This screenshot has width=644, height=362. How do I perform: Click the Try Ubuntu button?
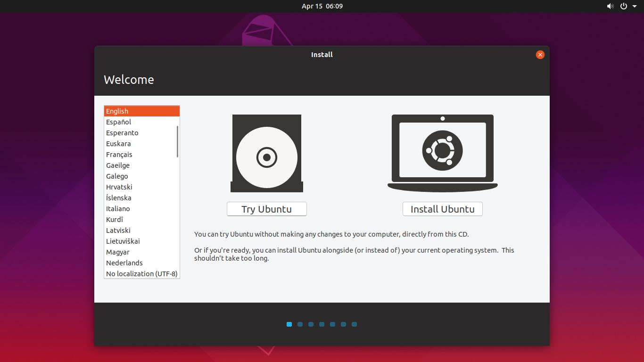coord(266,209)
